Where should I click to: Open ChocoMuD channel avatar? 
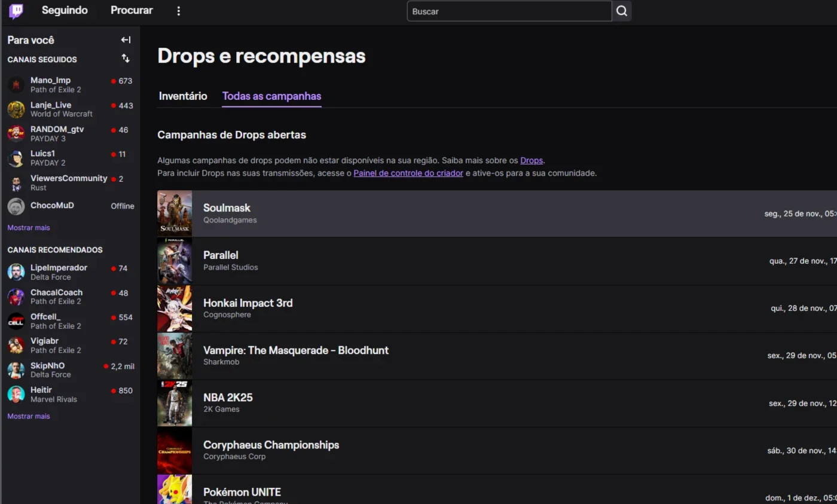point(16,207)
